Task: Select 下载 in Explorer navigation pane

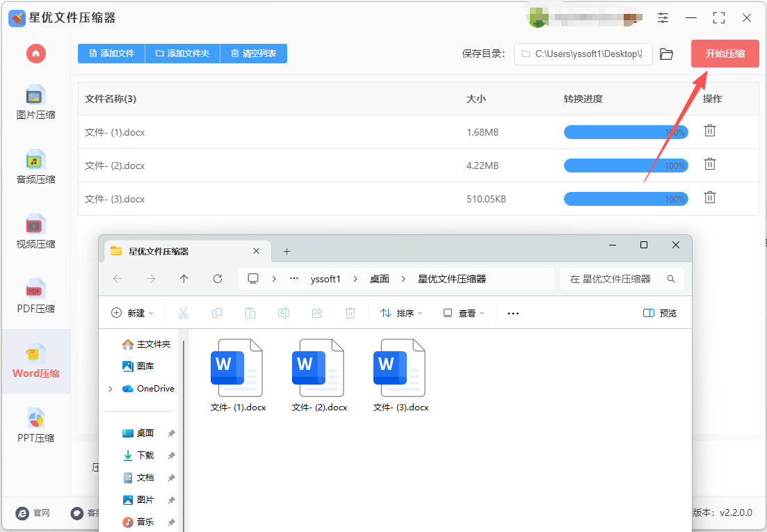Action: click(x=145, y=456)
